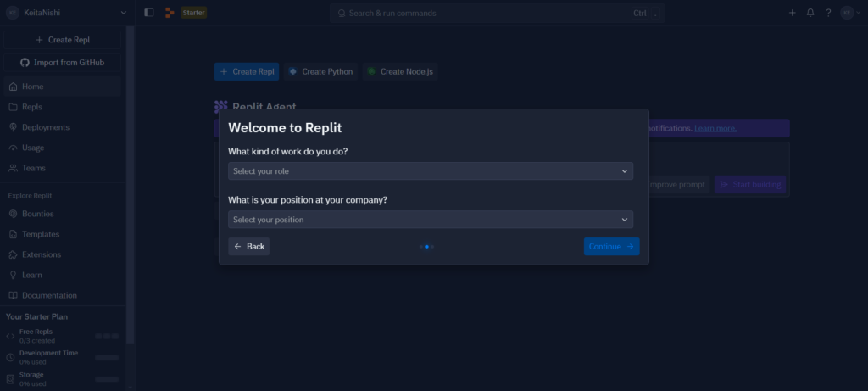
Task: Click the Extensions puzzle icon
Action: (14, 254)
